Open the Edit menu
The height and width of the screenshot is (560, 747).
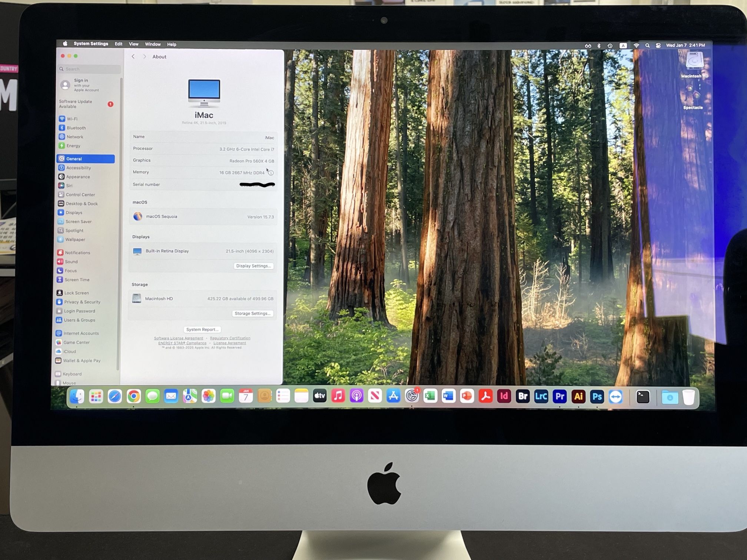coord(118,44)
